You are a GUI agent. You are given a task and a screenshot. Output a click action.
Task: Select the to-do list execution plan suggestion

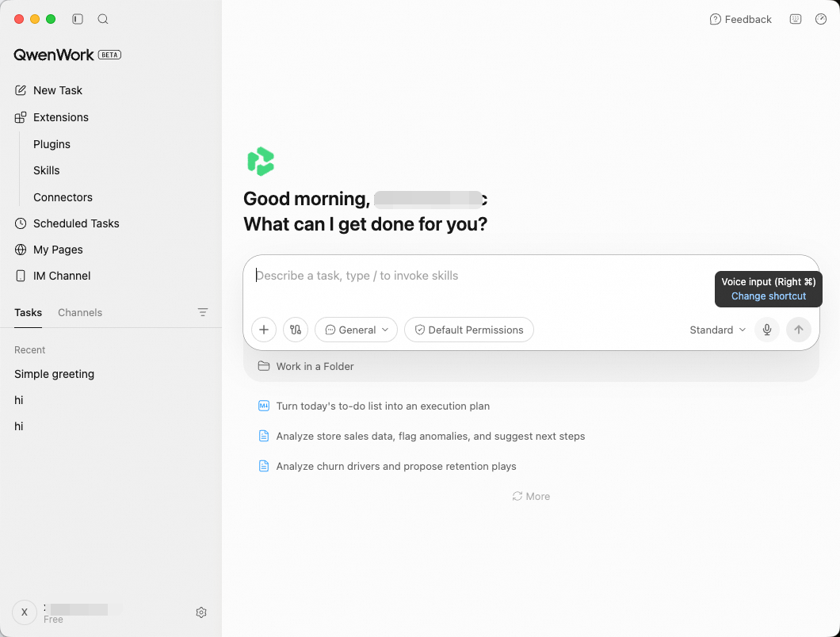tap(383, 406)
